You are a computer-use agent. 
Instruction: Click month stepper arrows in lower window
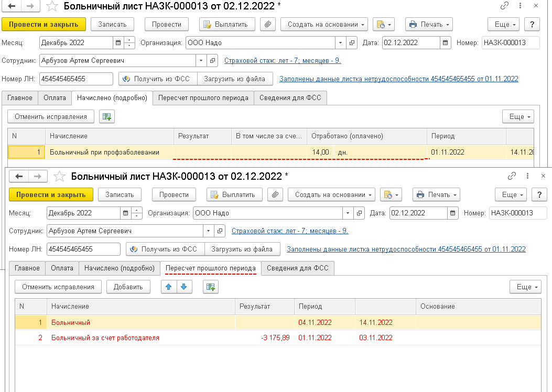[x=137, y=213]
